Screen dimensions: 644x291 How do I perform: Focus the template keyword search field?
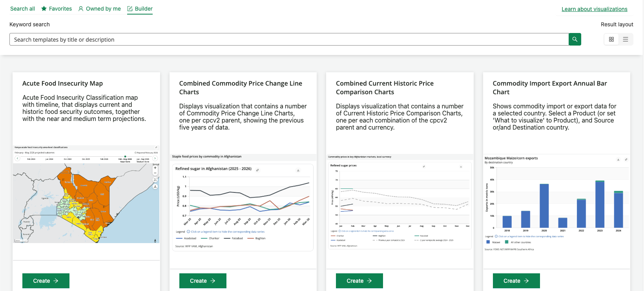(289, 39)
